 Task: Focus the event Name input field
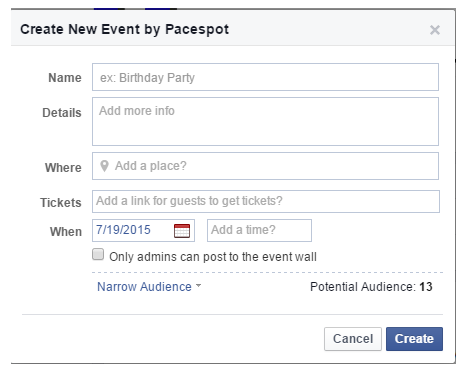(x=265, y=77)
